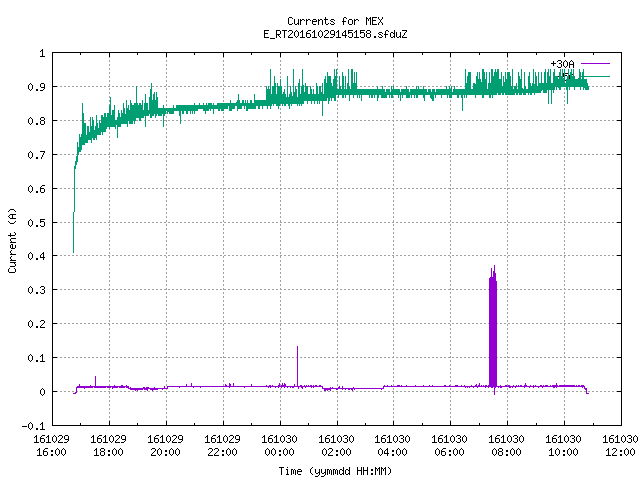The image size is (640, 480).
Task: Click the '+30A' legend label
Action: 562,64
